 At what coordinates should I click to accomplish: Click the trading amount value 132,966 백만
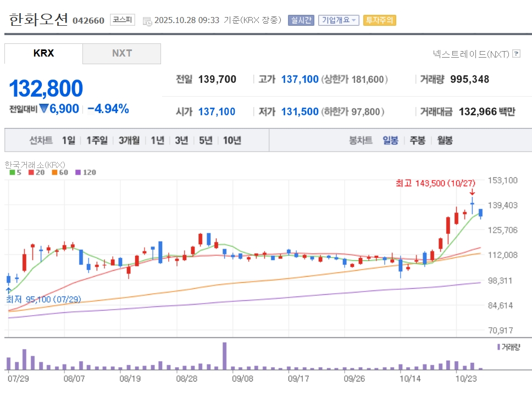click(487, 111)
